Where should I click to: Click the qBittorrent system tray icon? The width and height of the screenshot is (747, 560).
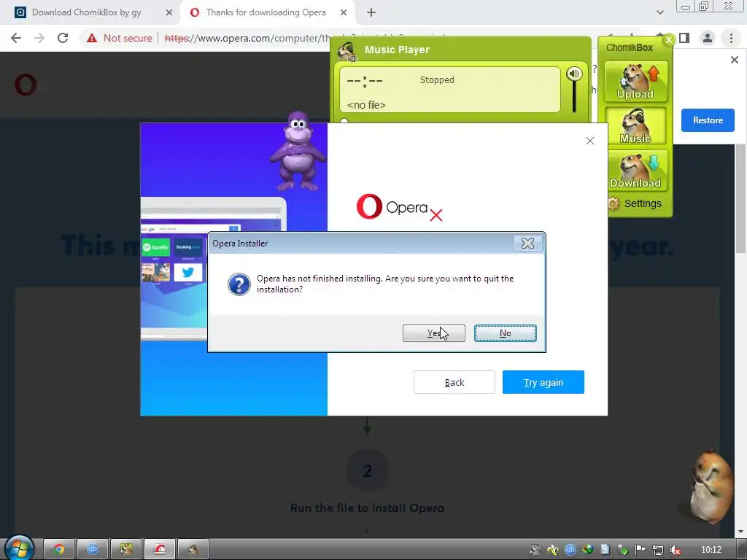pyautogui.click(x=570, y=550)
